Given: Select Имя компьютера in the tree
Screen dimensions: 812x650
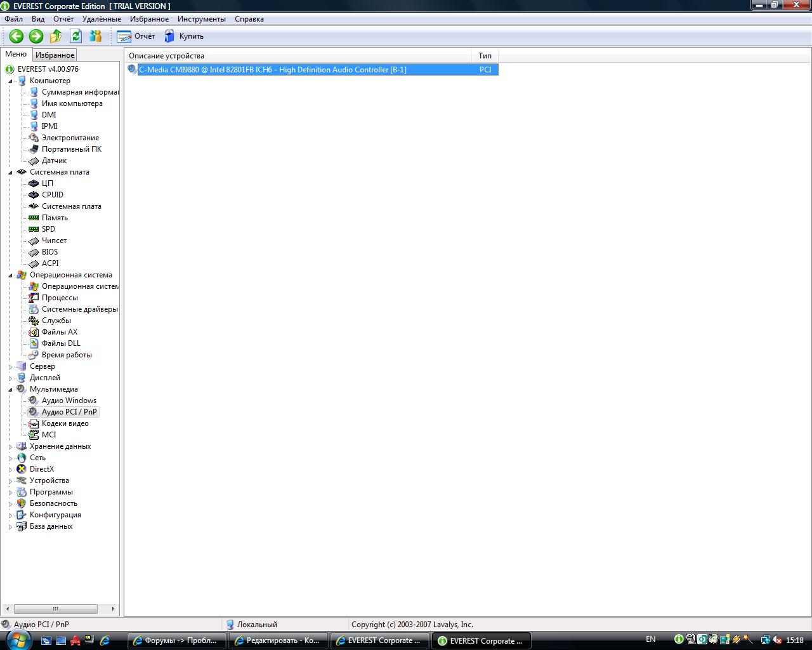Looking at the screenshot, I should [x=72, y=103].
